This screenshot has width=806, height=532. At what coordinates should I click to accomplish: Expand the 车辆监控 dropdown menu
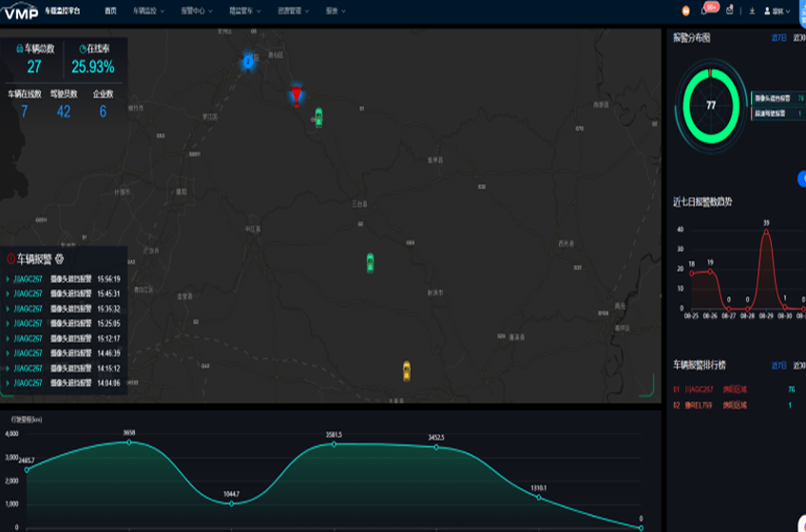coord(148,10)
